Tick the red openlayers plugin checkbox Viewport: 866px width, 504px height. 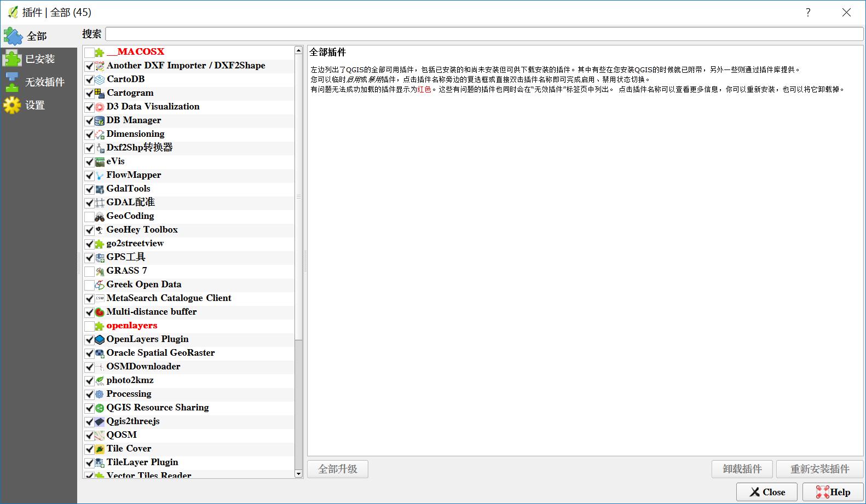[x=89, y=326]
